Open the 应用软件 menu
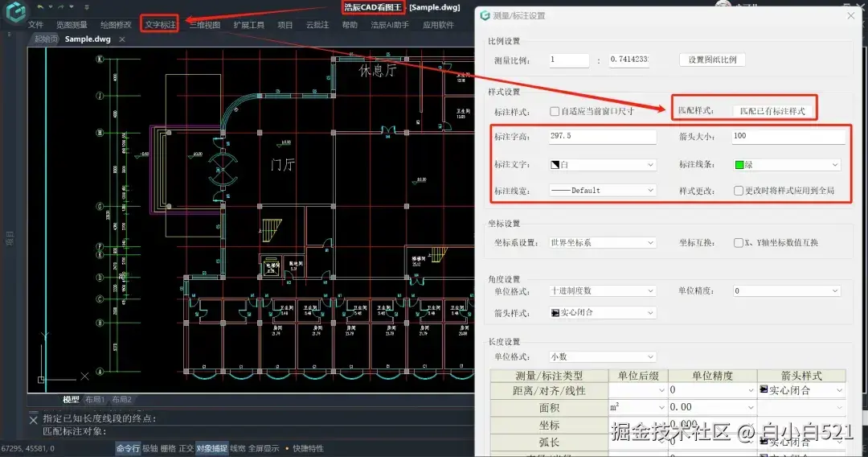Screen dimensions: 868x457 pyautogui.click(x=438, y=25)
